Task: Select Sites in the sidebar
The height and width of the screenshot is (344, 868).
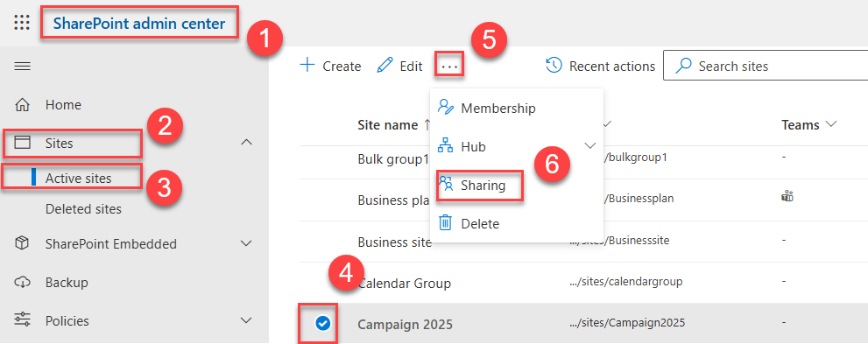Action: click(x=60, y=144)
